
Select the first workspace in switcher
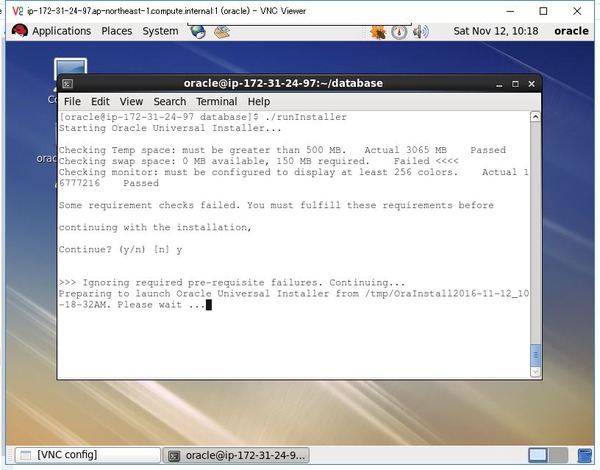538,455
